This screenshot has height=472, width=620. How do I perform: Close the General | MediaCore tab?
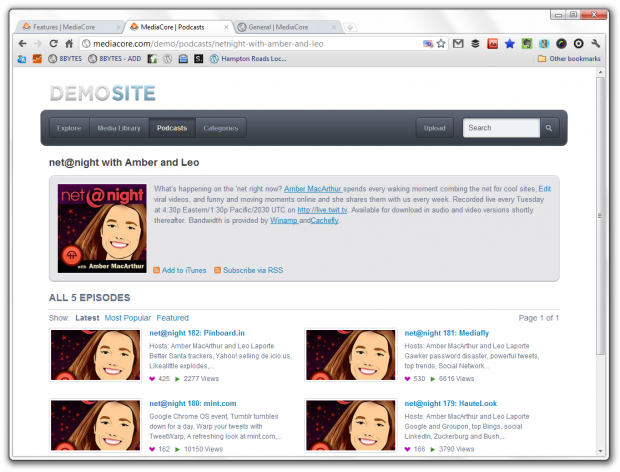coord(334,27)
